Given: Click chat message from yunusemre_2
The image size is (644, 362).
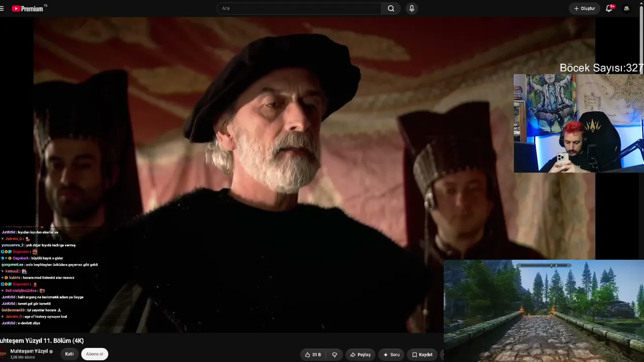Looking at the screenshot, I should pyautogui.click(x=38, y=245).
